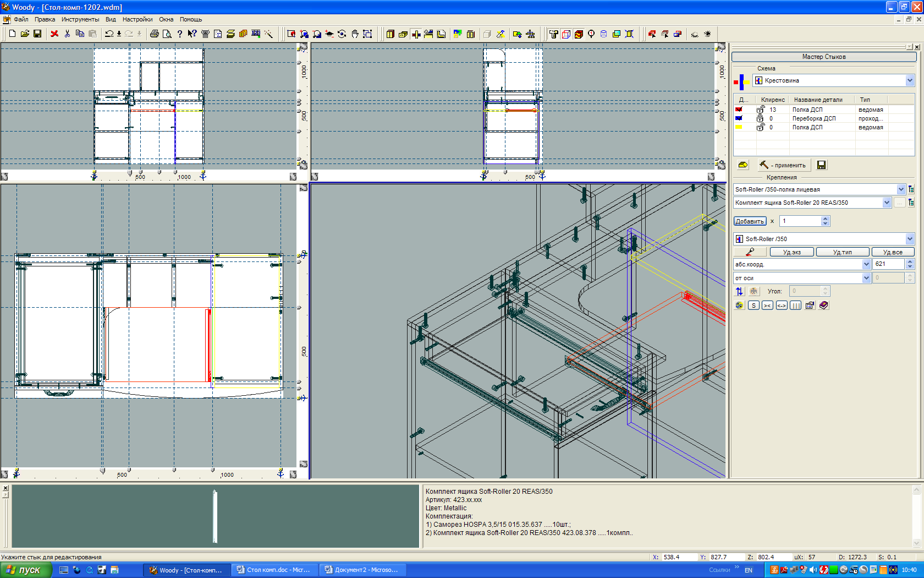Screen dimensions: 924x578
Task: Click the hand pan tool icon
Action: click(x=355, y=34)
